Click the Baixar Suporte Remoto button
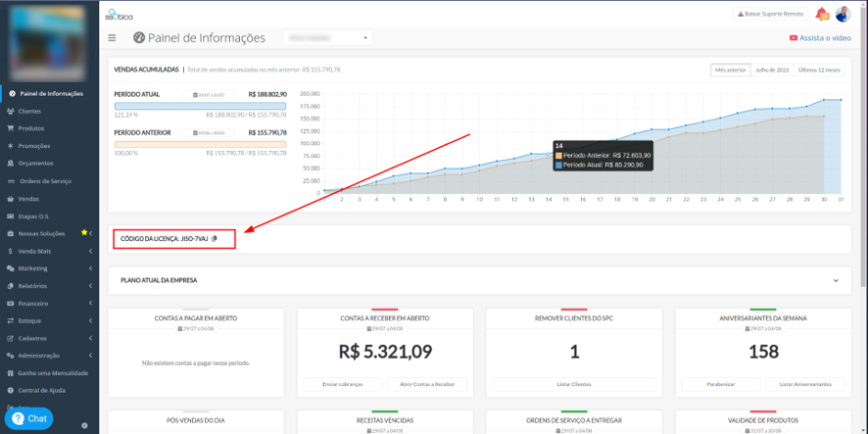 tap(770, 14)
